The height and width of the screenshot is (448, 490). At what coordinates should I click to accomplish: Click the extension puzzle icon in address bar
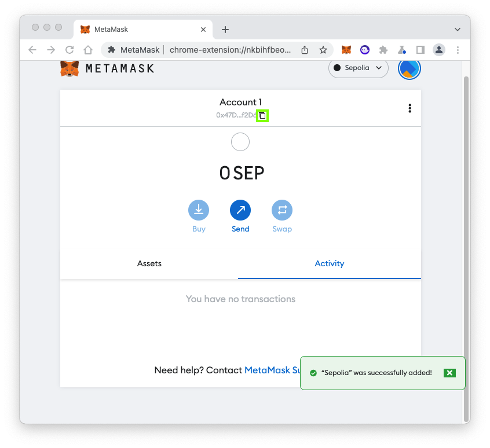(111, 50)
